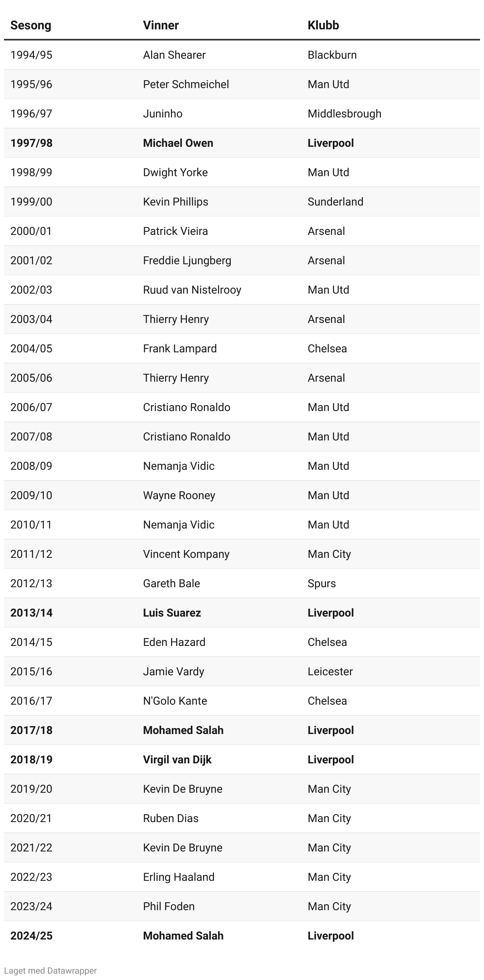Click the bold Michael Owen entry
484x980 pixels.
pos(178,143)
